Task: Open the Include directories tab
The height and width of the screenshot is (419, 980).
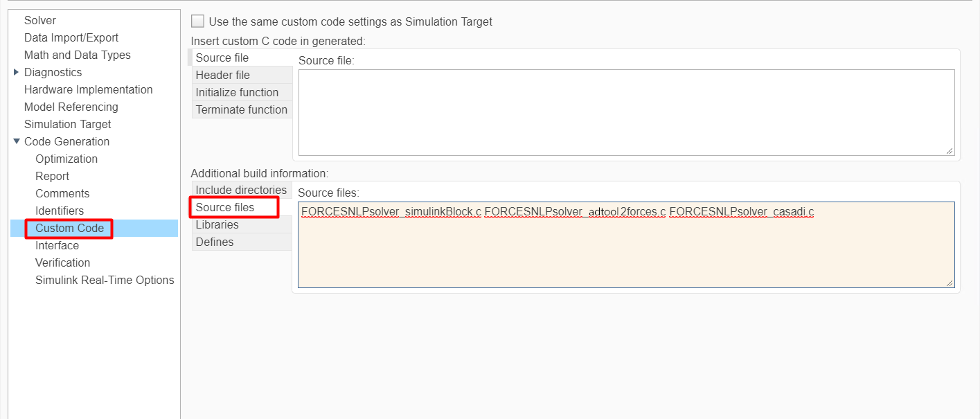Action: (241, 190)
